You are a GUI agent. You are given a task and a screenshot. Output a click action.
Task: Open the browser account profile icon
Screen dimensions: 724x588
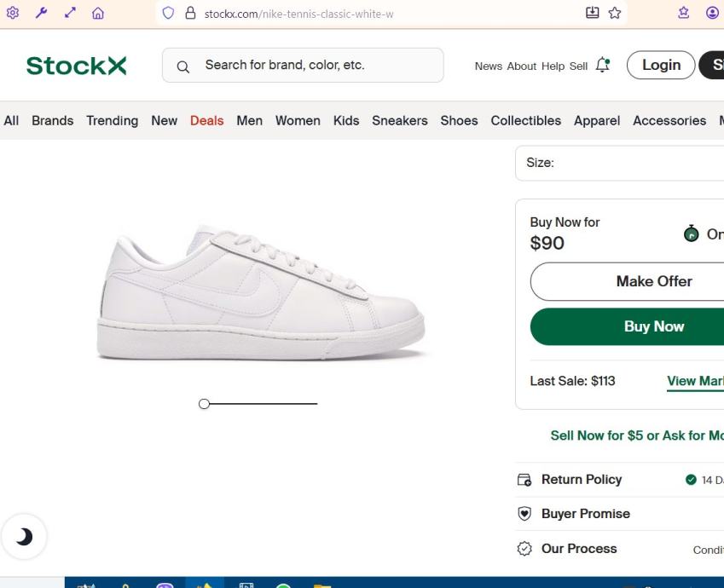(712, 13)
